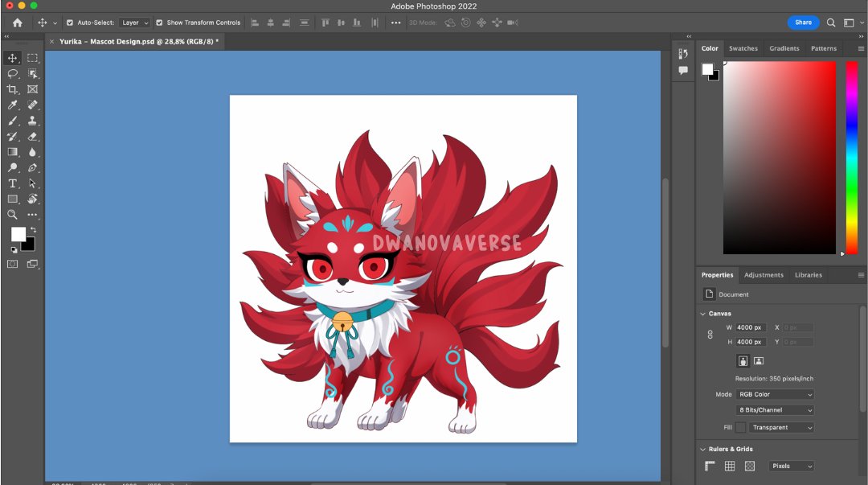The height and width of the screenshot is (485, 868).
Task: Select the Eraser tool
Action: [33, 137]
